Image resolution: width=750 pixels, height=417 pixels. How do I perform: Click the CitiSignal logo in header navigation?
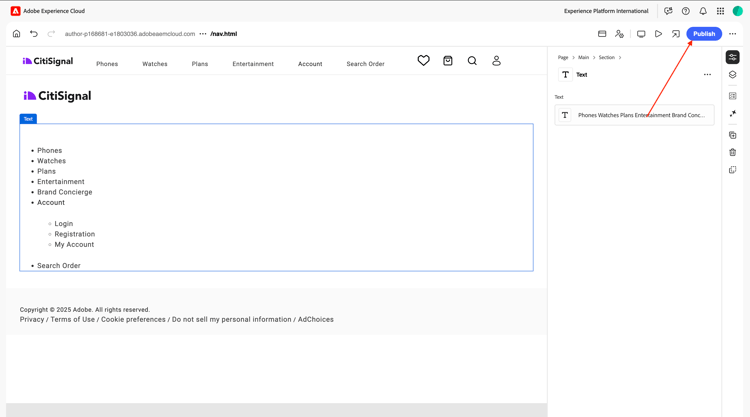click(48, 61)
